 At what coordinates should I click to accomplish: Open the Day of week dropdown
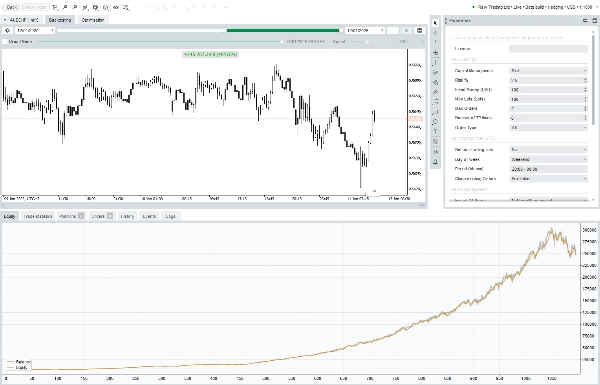coord(548,159)
